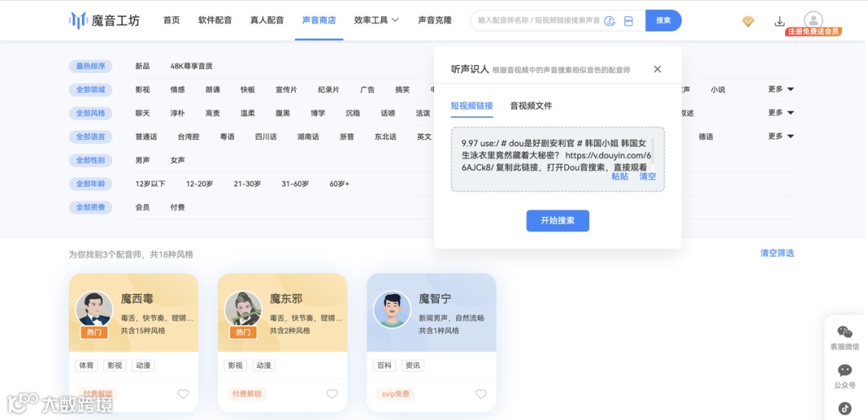Switch to 音视频文件 tab
The width and height of the screenshot is (868, 420).
[x=531, y=106]
